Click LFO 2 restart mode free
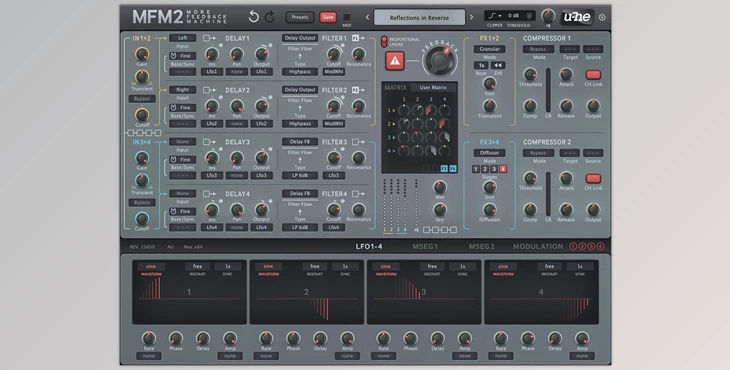Image resolution: width=730 pixels, height=370 pixels. coord(315,267)
